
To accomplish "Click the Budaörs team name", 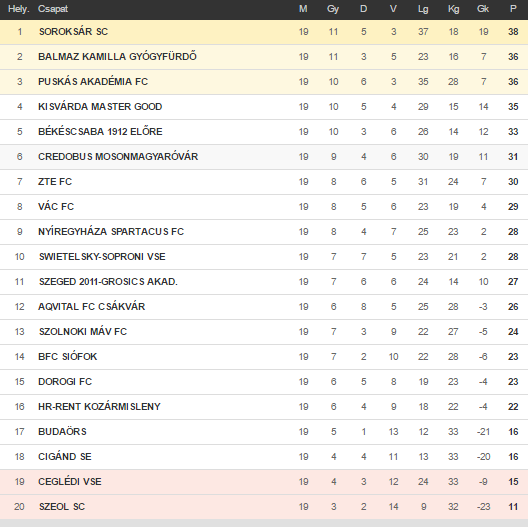I will click(x=62, y=432).
